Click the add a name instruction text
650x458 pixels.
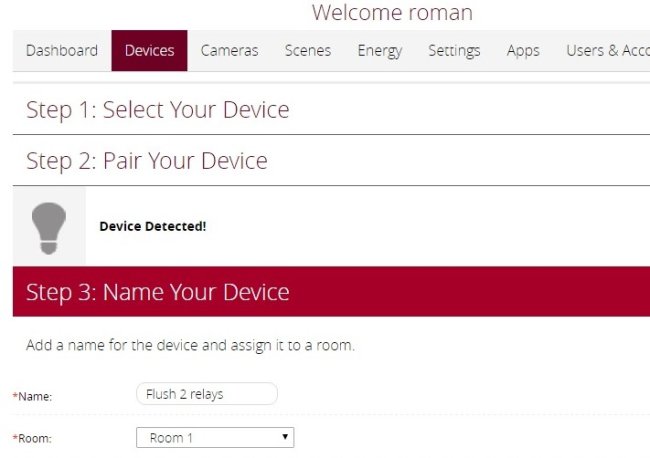pos(190,346)
